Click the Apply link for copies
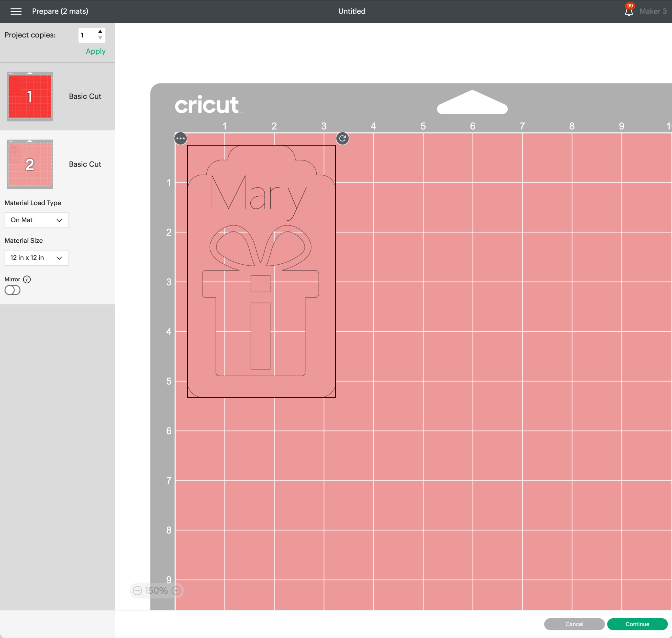 (95, 51)
